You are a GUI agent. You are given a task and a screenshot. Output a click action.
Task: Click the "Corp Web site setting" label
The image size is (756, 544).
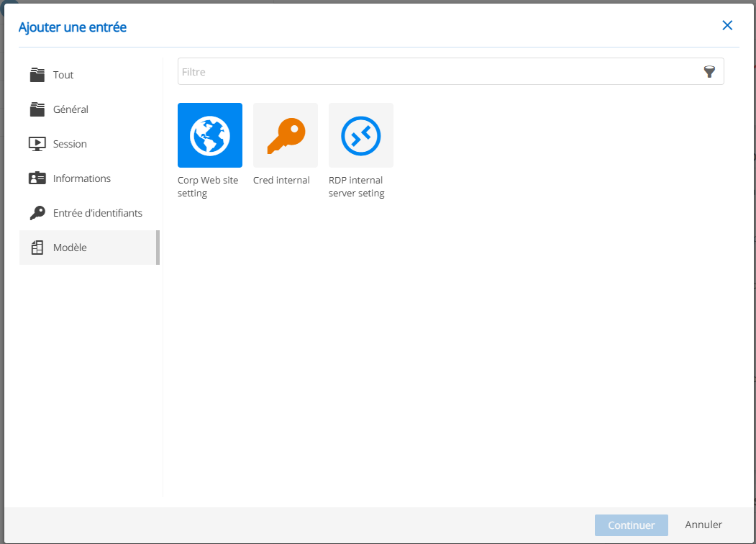(208, 187)
